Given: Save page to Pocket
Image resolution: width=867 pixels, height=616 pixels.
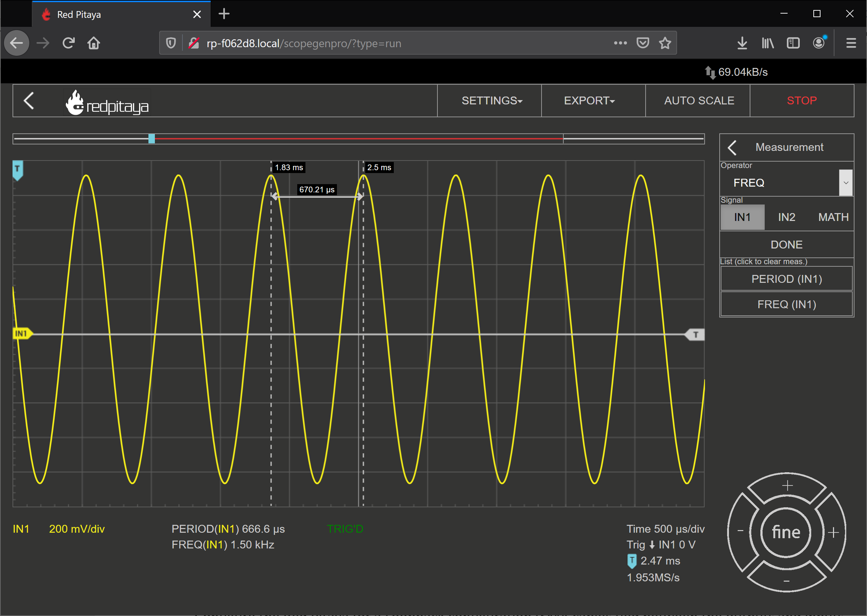Looking at the screenshot, I should 642,43.
